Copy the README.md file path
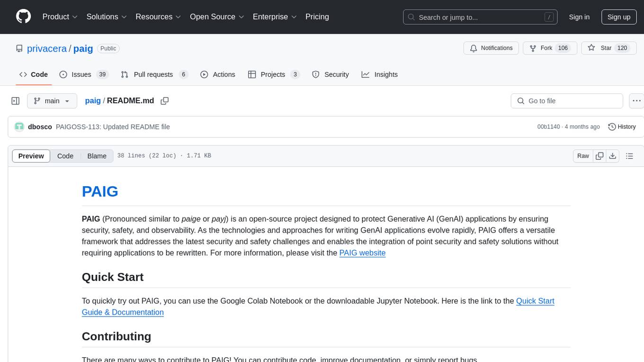 coord(165,101)
